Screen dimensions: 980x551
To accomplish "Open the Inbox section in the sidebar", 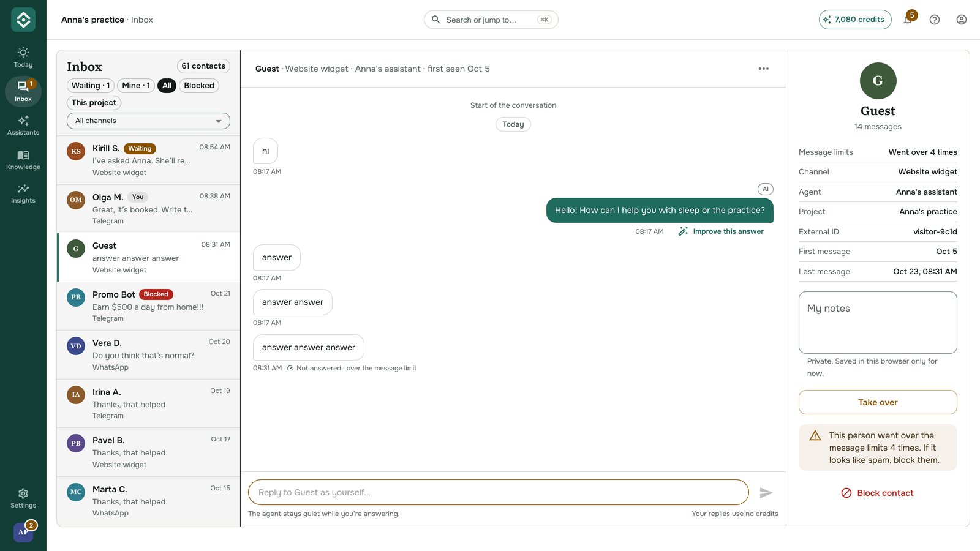I will click(23, 91).
